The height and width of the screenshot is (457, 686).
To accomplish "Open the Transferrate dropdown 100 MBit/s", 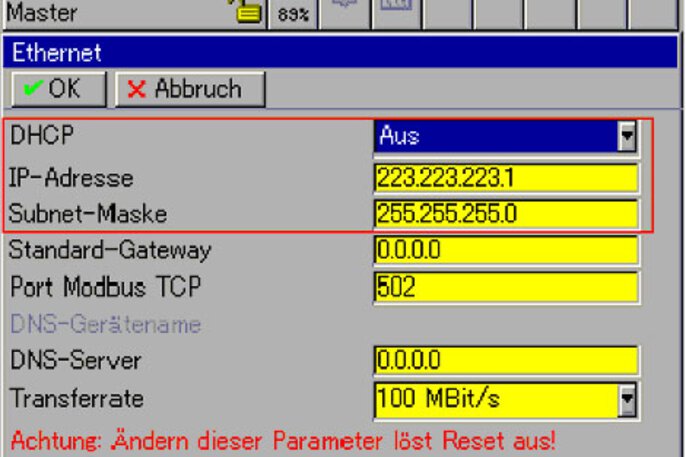I will [506, 399].
